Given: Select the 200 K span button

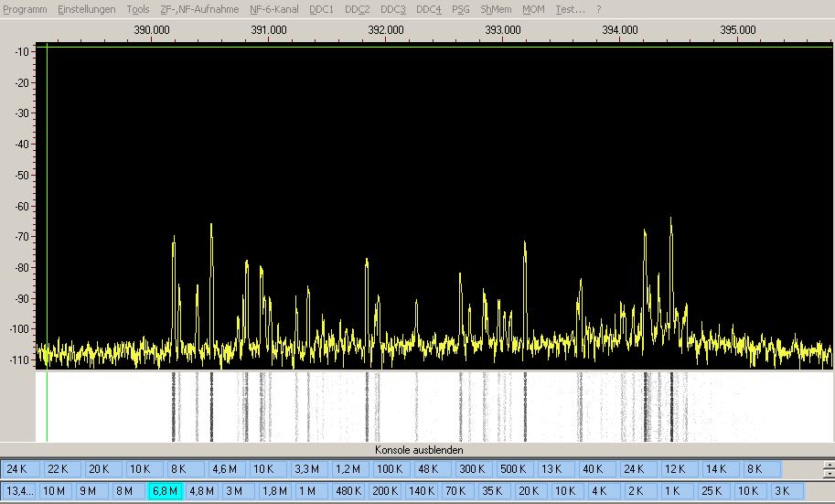Looking at the screenshot, I should tap(385, 490).
